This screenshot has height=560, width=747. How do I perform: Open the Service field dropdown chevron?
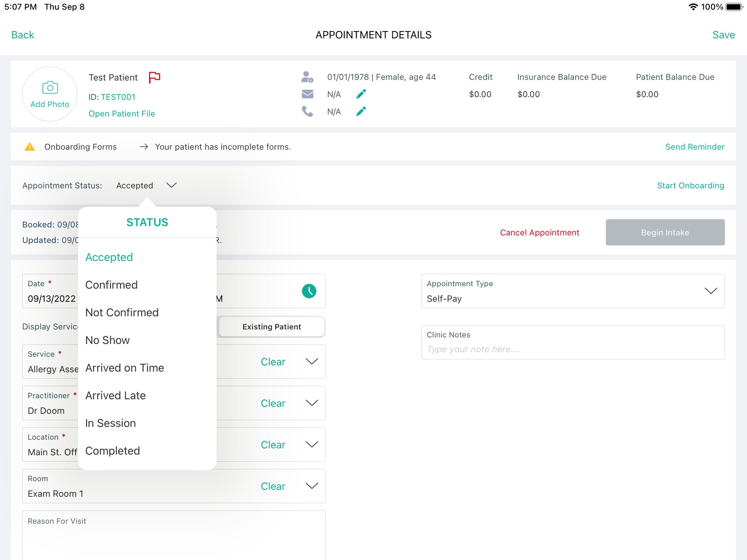tap(312, 361)
